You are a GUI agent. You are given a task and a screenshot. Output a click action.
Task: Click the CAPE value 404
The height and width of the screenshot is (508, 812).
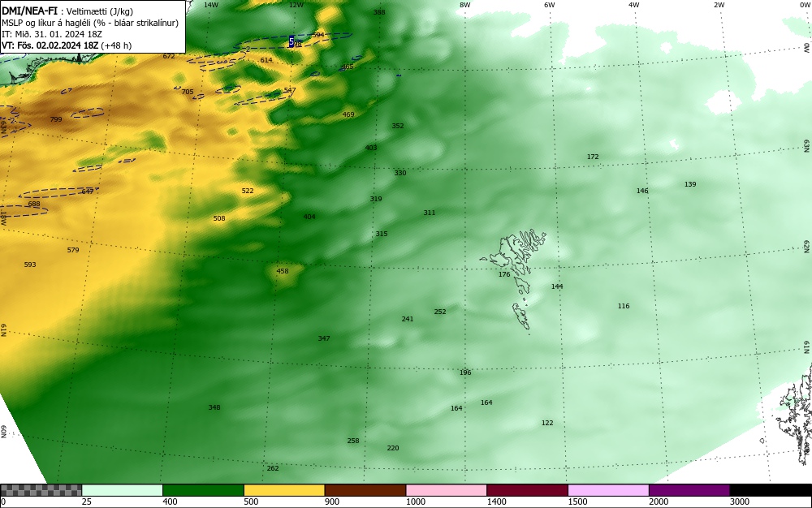point(309,217)
